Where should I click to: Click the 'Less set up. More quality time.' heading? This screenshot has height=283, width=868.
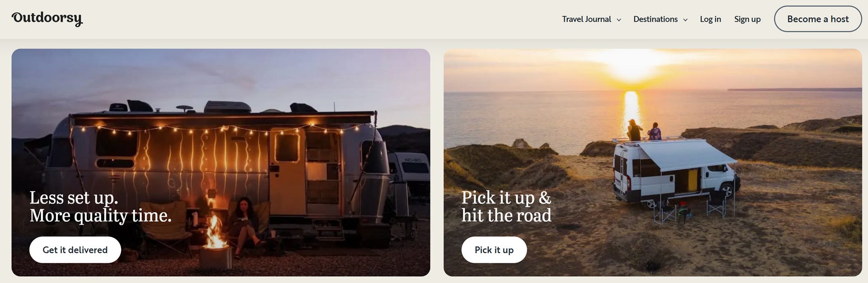(100, 206)
